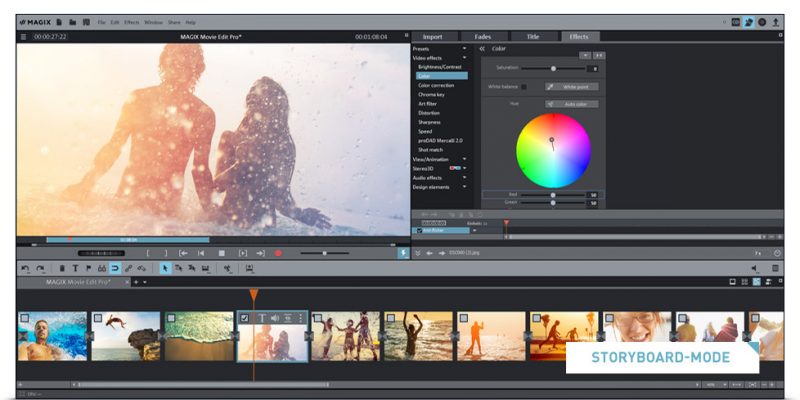Click the binoculars search icon
The image size is (800, 400).
tap(102, 268)
